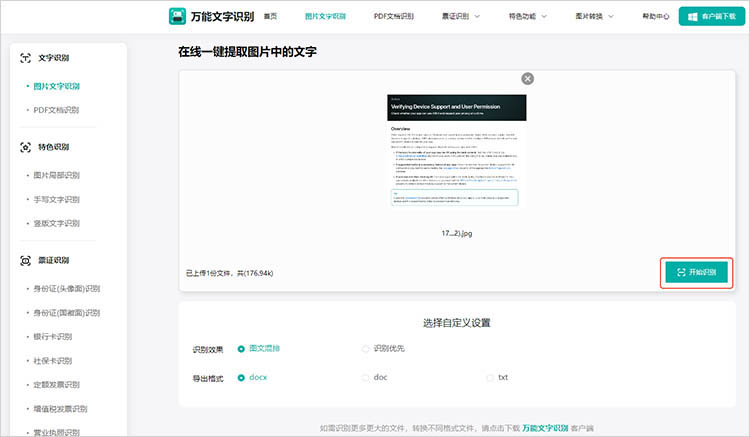Screen dimensions: 750x437
Task: Click the 文字识别 sidebar section icon
Action: point(25,58)
